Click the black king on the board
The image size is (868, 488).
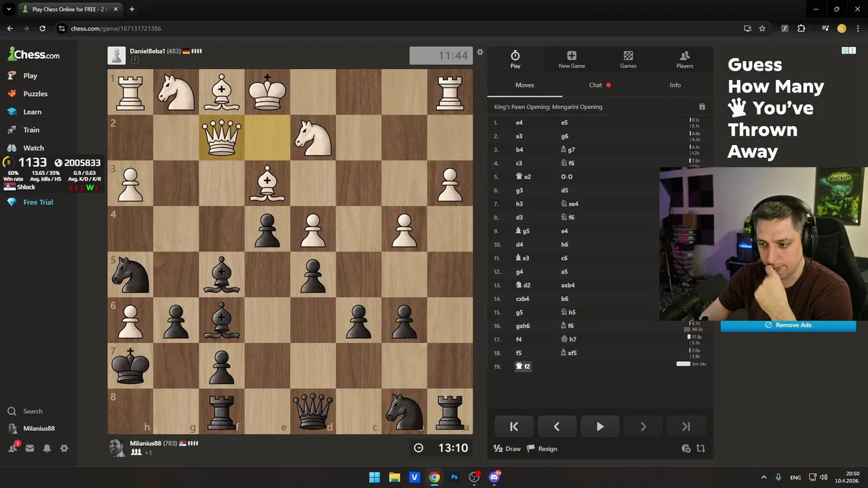(x=130, y=366)
